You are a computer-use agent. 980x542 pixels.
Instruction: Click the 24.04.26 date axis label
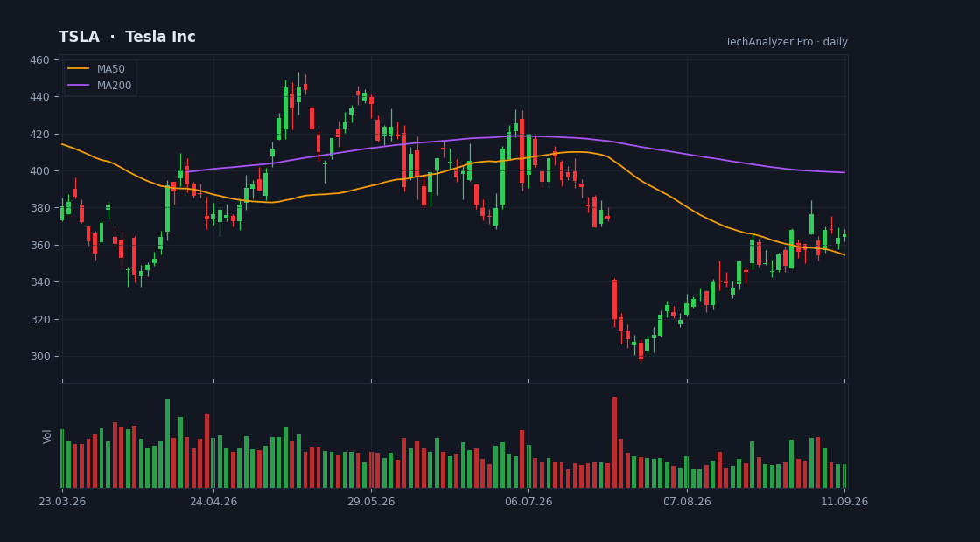213,502
